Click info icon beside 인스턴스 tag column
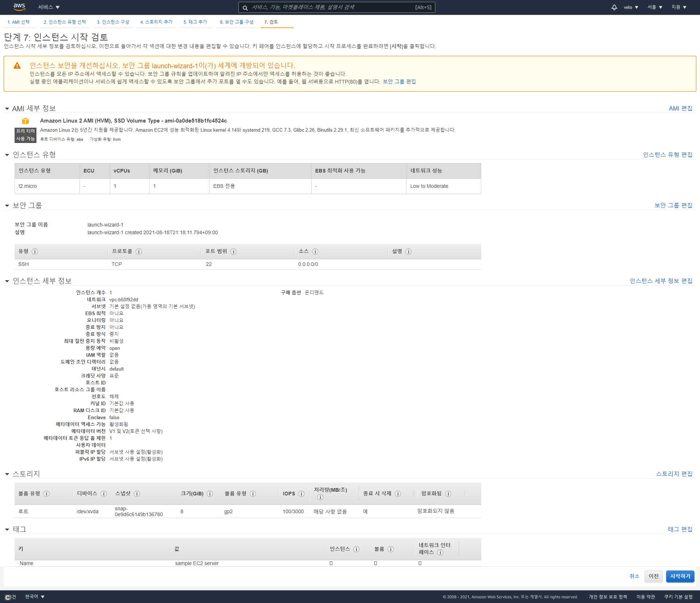 click(356, 549)
